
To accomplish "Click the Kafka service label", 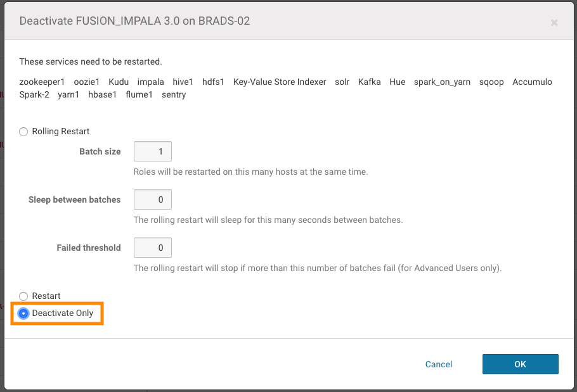I will click(x=369, y=82).
